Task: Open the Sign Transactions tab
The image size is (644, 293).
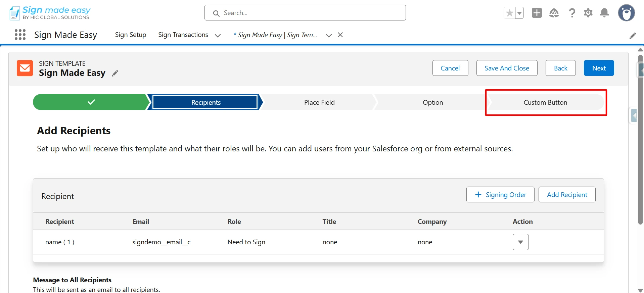Action: [x=183, y=35]
